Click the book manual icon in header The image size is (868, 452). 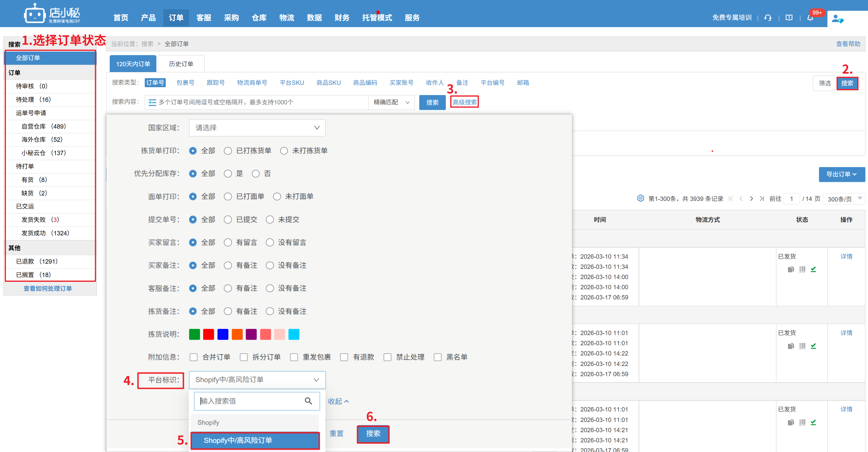click(789, 18)
